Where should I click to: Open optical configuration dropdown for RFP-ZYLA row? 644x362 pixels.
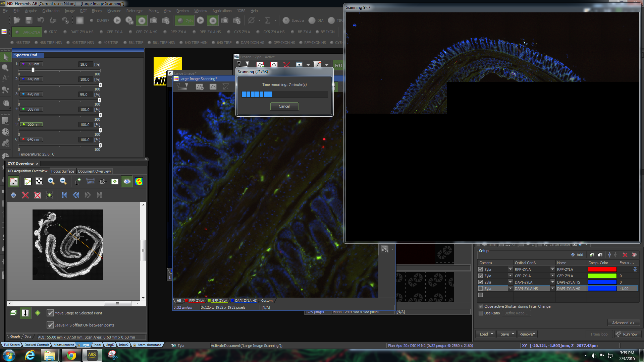[x=552, y=269]
